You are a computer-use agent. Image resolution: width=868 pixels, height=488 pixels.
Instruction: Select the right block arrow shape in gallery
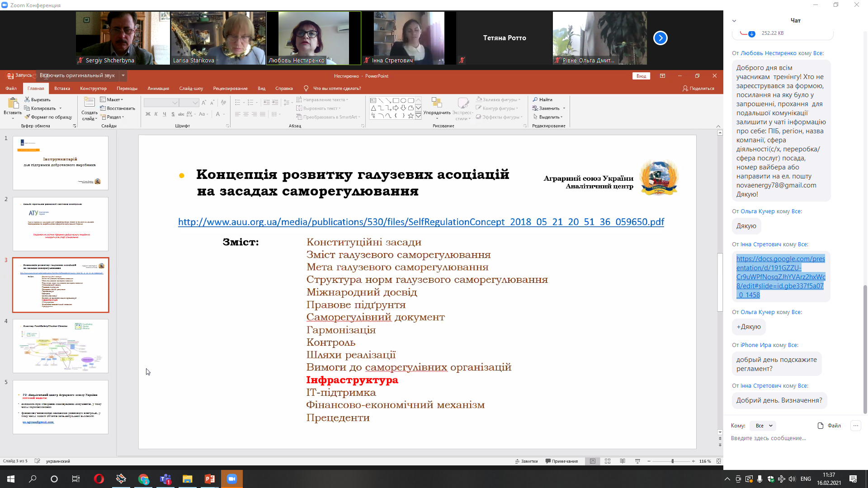pyautogui.click(x=396, y=108)
